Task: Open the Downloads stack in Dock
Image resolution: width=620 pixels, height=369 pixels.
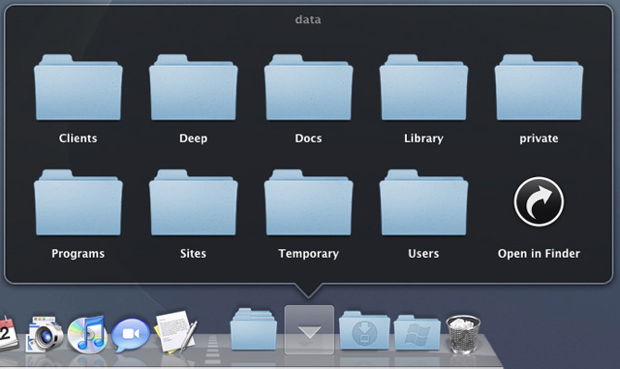Action: (x=365, y=331)
